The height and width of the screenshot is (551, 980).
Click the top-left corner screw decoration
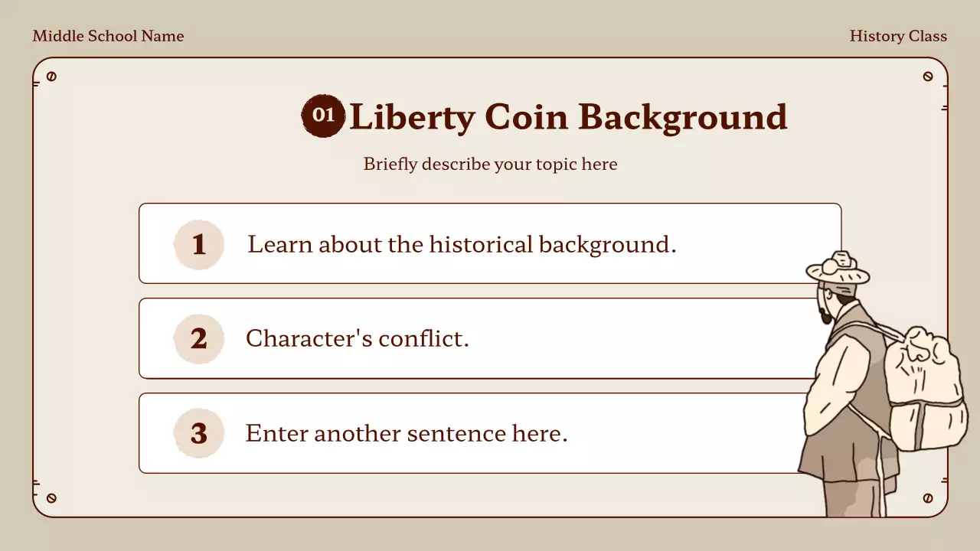51,77
